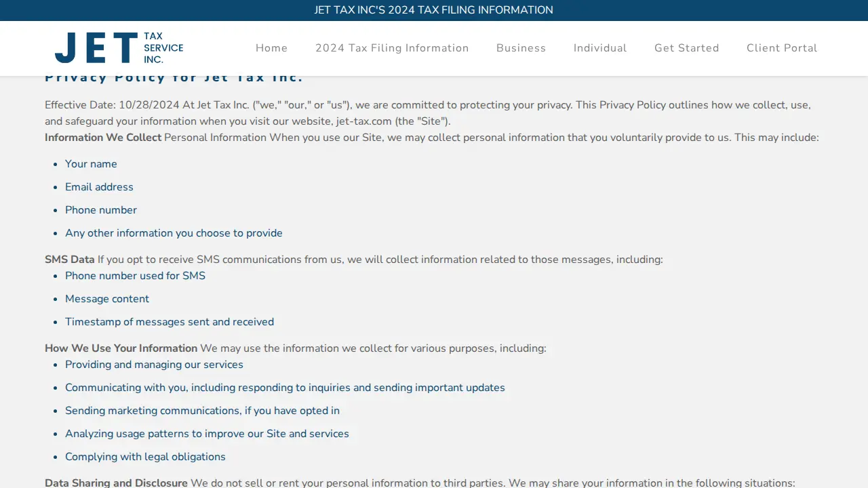The width and height of the screenshot is (868, 488).
Task: Click the "Phone number" bullet item
Action: tap(101, 210)
